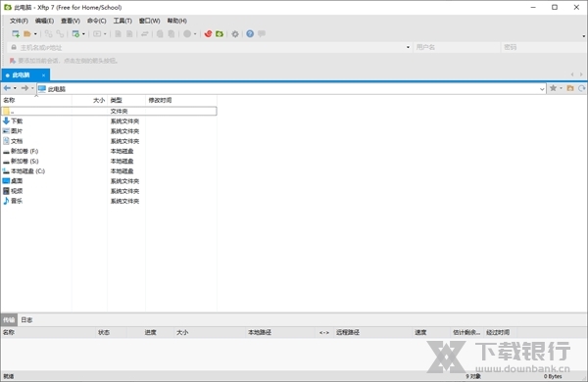Screen dimensions: 588x382
Task: Click the New Session toolbar icon
Action: pyautogui.click(x=16, y=33)
